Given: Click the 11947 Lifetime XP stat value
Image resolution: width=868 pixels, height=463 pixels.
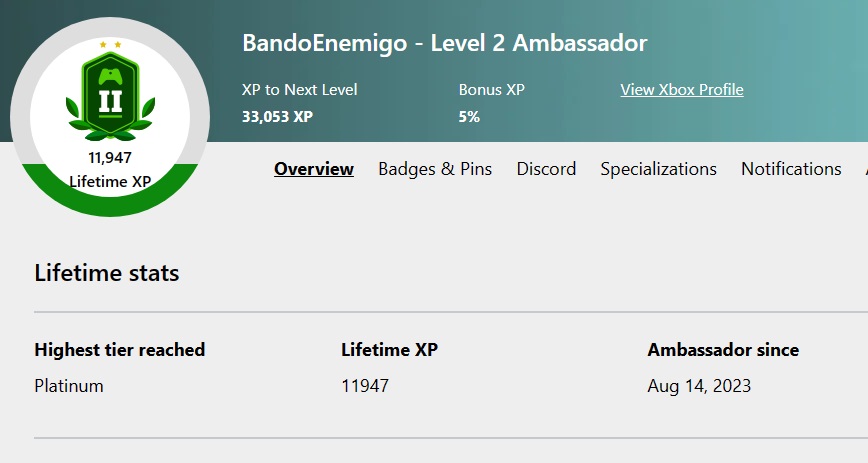Looking at the screenshot, I should [x=365, y=385].
